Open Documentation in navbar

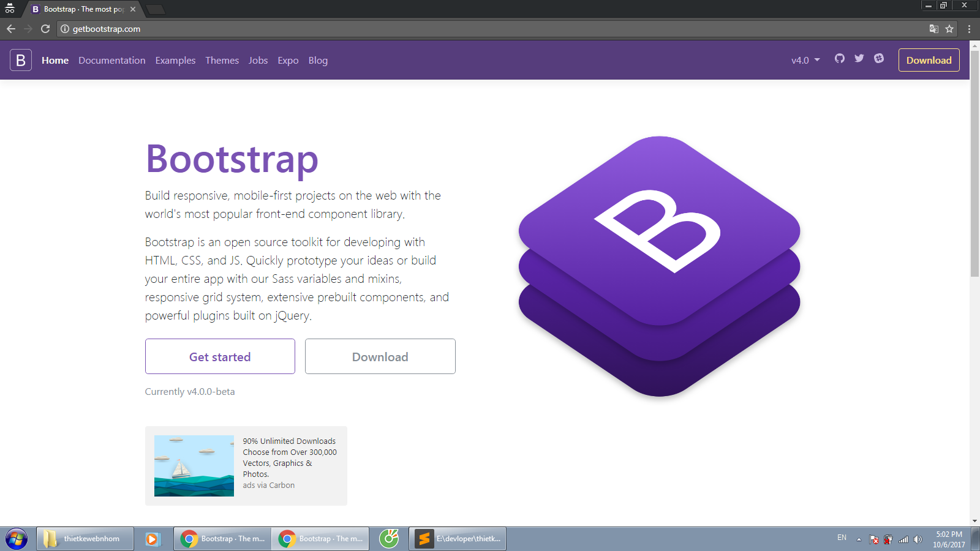112,60
